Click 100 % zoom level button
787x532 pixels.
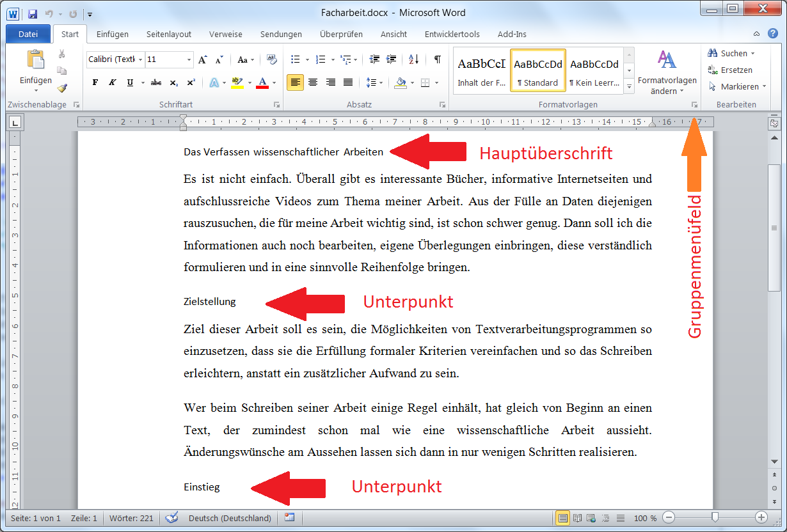645,518
